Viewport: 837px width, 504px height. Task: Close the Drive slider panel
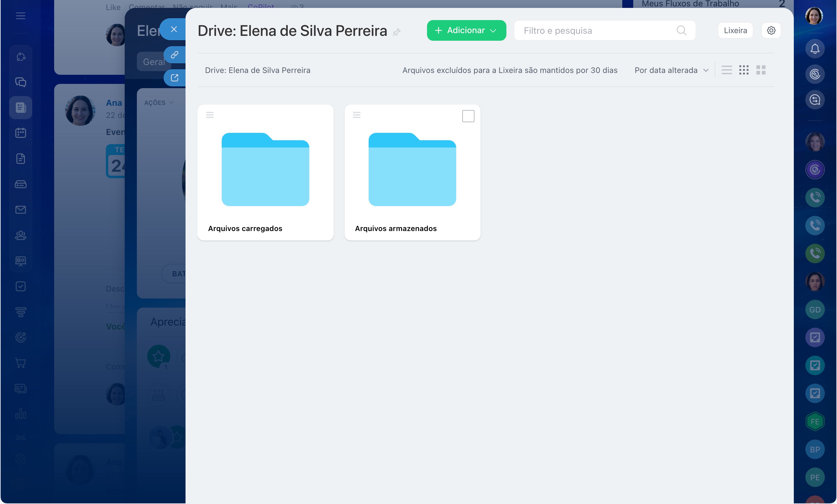tap(174, 29)
